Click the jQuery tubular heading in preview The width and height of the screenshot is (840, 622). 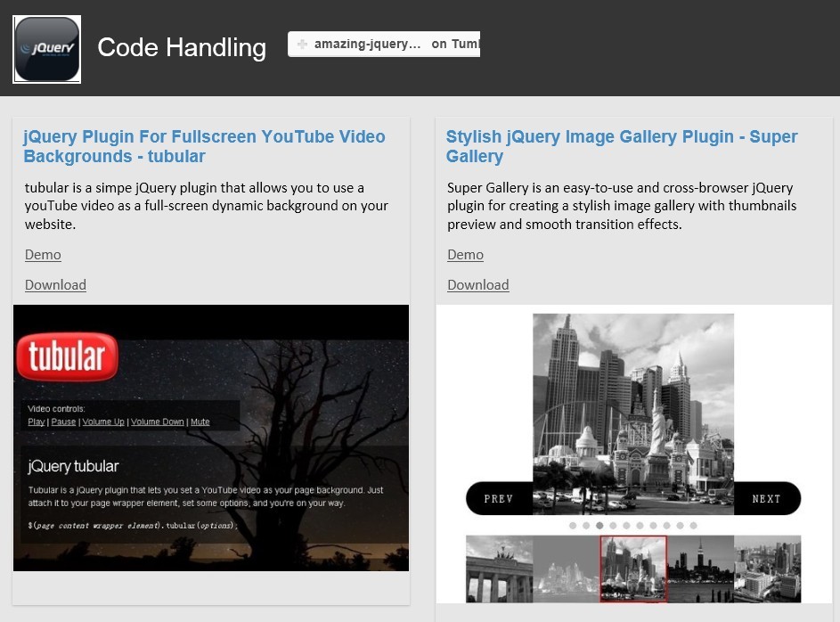tap(73, 466)
